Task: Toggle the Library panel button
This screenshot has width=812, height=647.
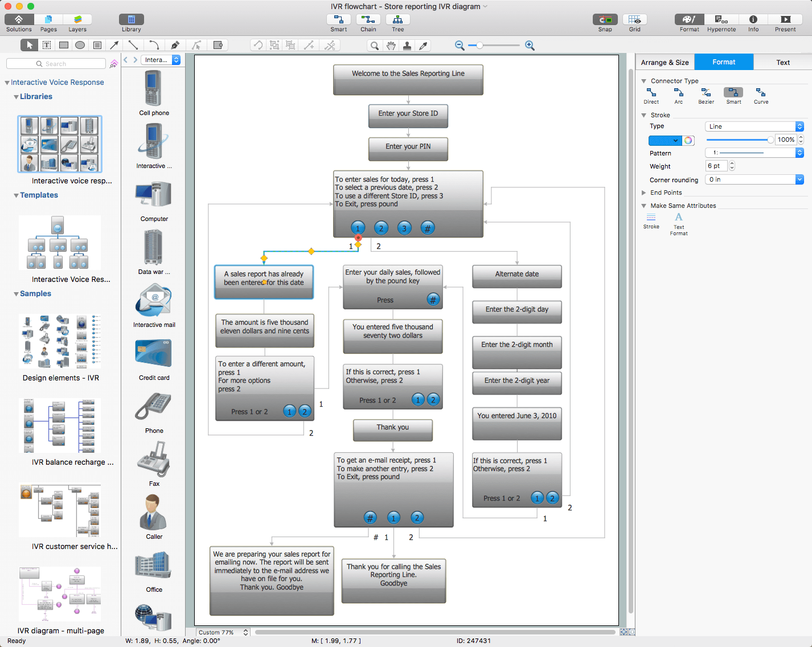Action: (131, 20)
